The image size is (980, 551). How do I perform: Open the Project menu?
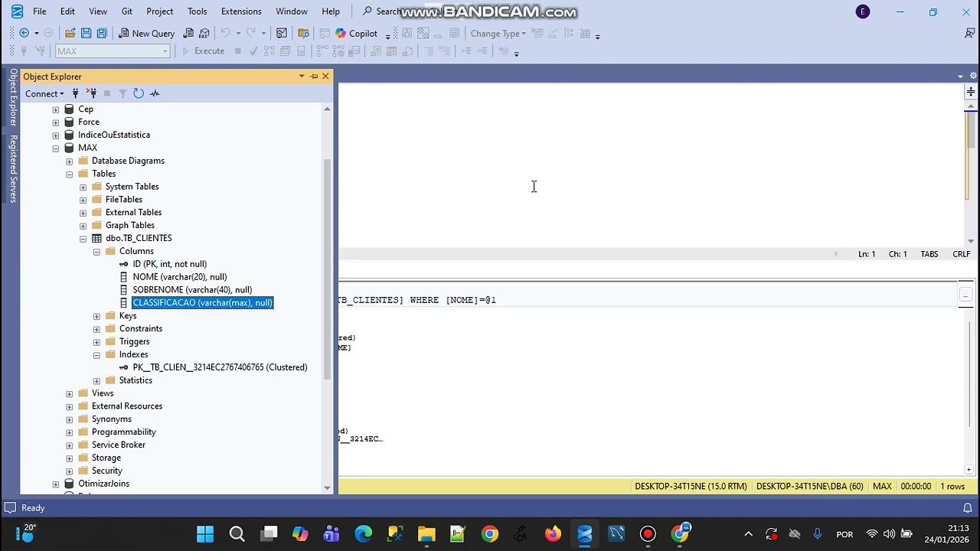[159, 11]
